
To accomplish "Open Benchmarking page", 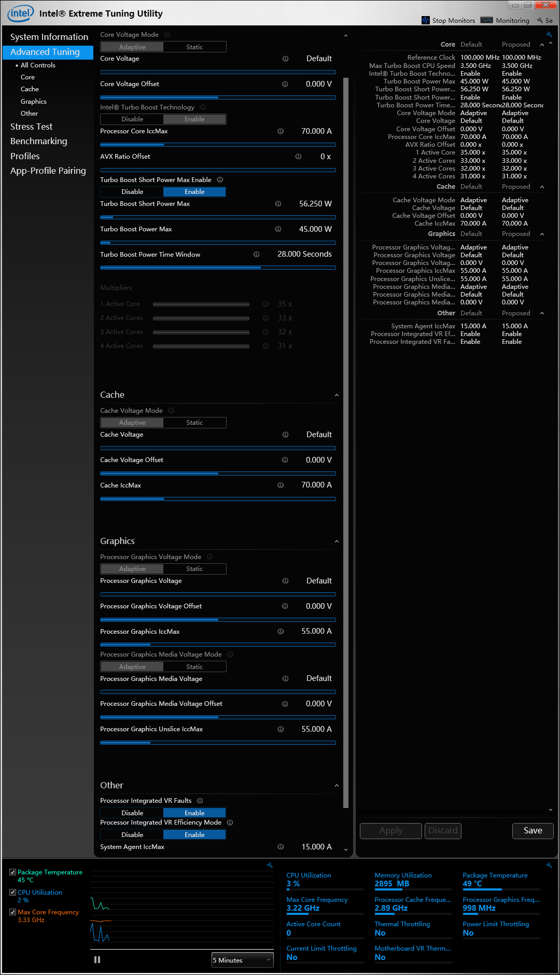I will point(39,141).
